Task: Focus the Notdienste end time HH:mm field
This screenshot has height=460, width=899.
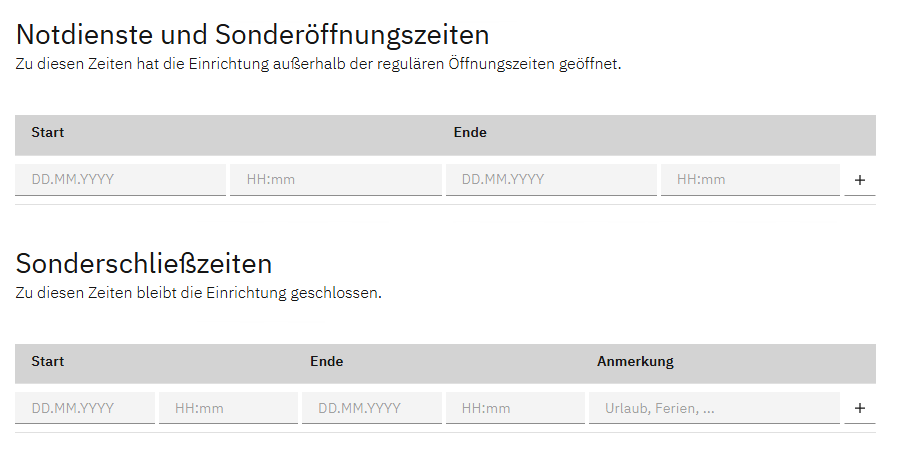Action: click(x=749, y=180)
